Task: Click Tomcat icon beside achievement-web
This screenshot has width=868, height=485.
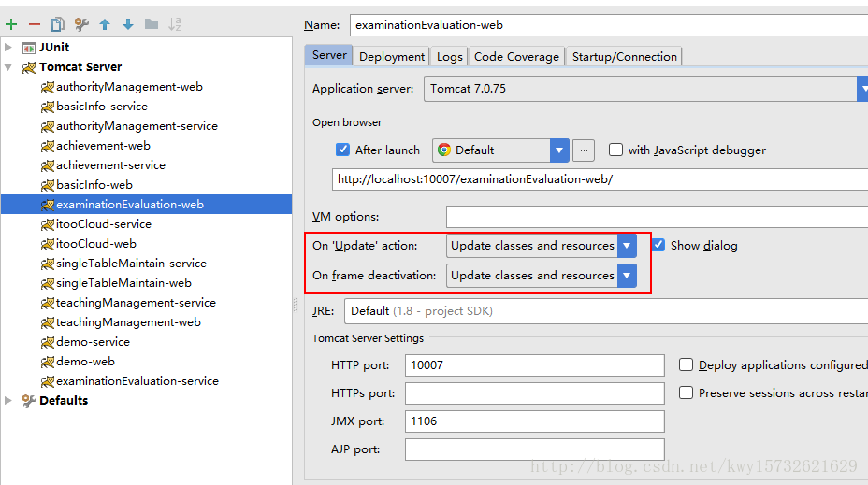Action: (x=48, y=146)
